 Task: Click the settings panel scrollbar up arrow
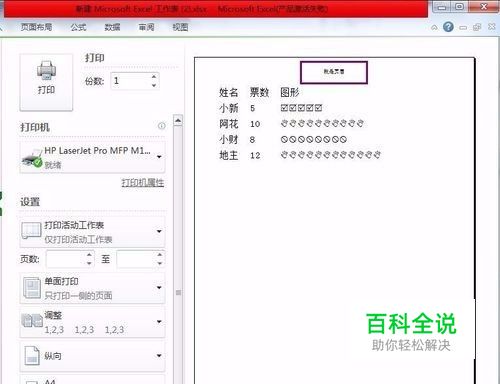tap(178, 120)
